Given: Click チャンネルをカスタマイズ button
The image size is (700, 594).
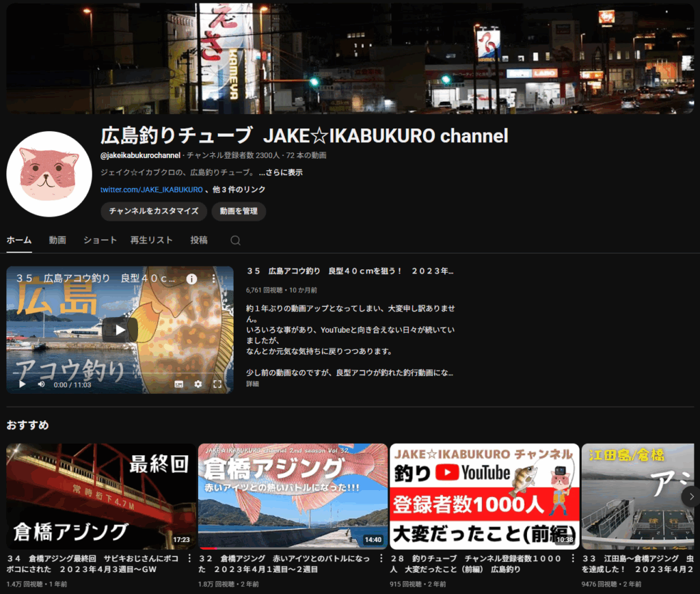Looking at the screenshot, I should pyautogui.click(x=154, y=211).
